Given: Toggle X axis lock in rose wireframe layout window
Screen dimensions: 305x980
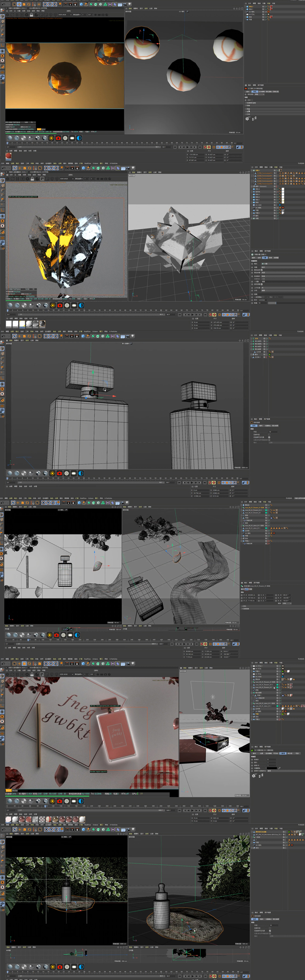Looking at the screenshot, I should pyautogui.click(x=44, y=503).
